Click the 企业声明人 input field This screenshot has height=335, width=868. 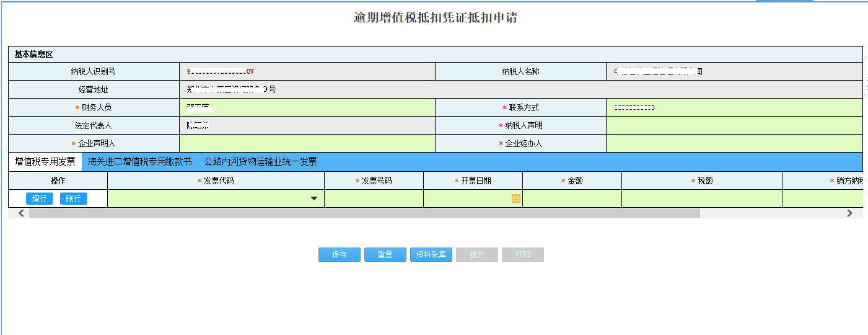(x=307, y=143)
